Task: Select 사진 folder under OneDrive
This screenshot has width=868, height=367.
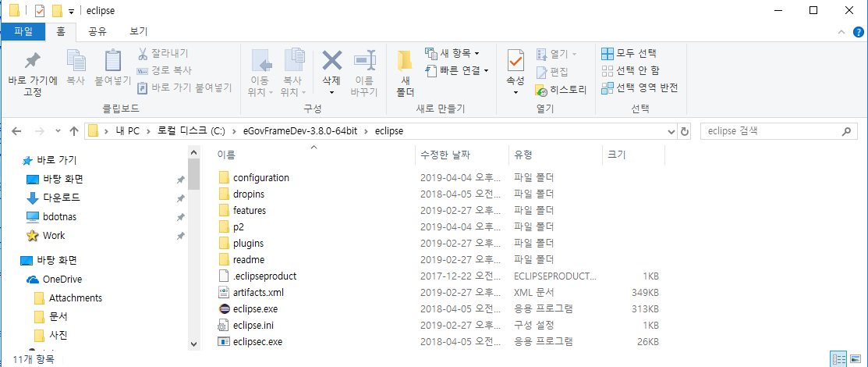Action: coord(51,336)
